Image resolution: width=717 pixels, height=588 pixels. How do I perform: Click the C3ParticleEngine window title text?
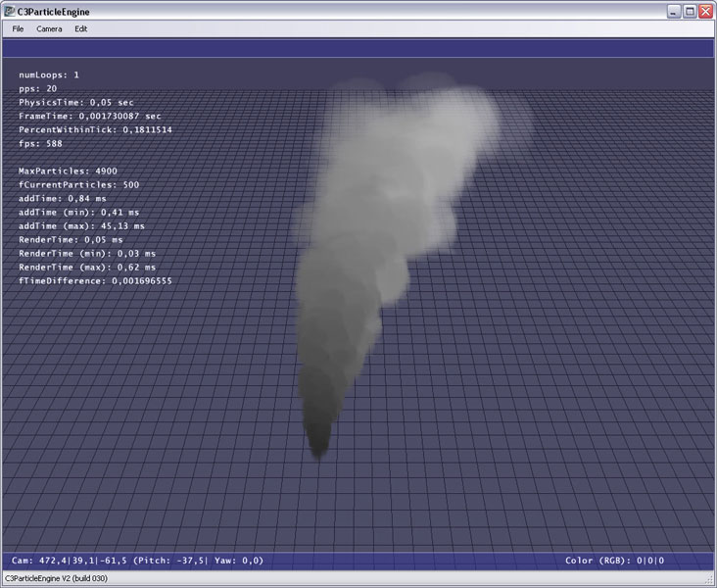tap(53, 11)
